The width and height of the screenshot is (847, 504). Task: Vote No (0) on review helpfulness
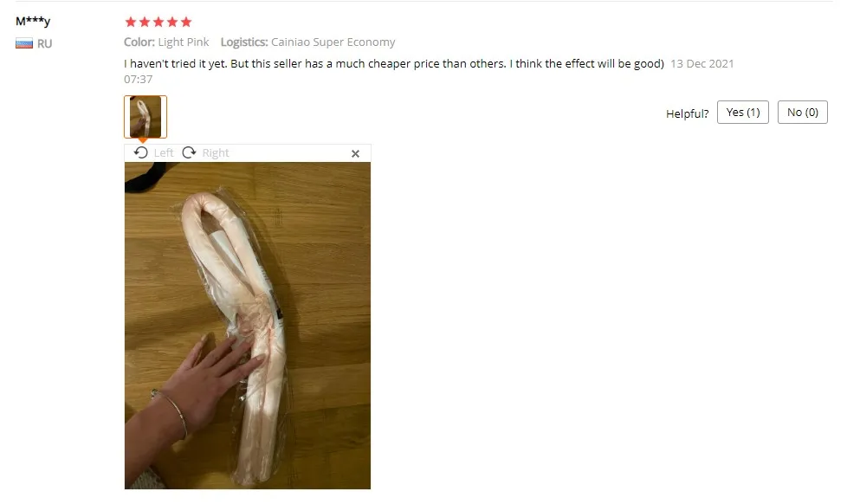[802, 113]
